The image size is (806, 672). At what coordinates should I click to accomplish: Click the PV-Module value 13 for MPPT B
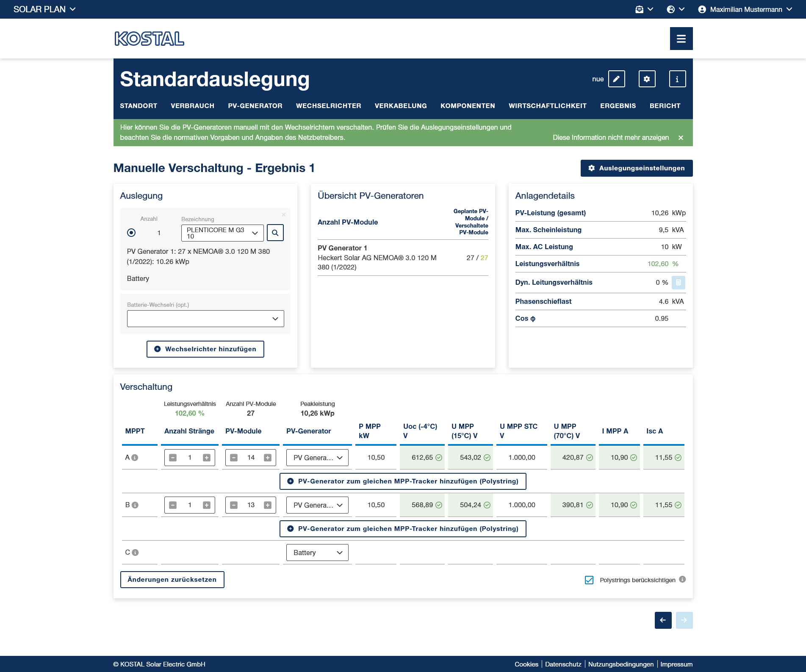coord(251,505)
